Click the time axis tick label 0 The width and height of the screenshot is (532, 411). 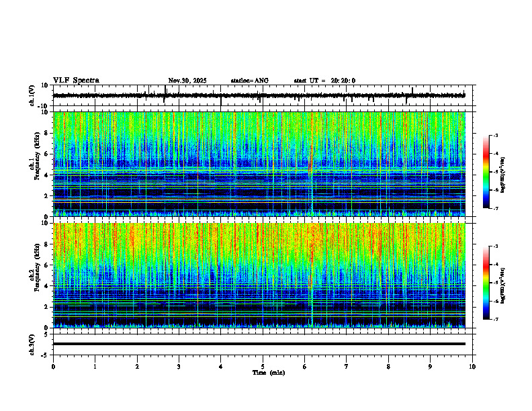pos(53,367)
